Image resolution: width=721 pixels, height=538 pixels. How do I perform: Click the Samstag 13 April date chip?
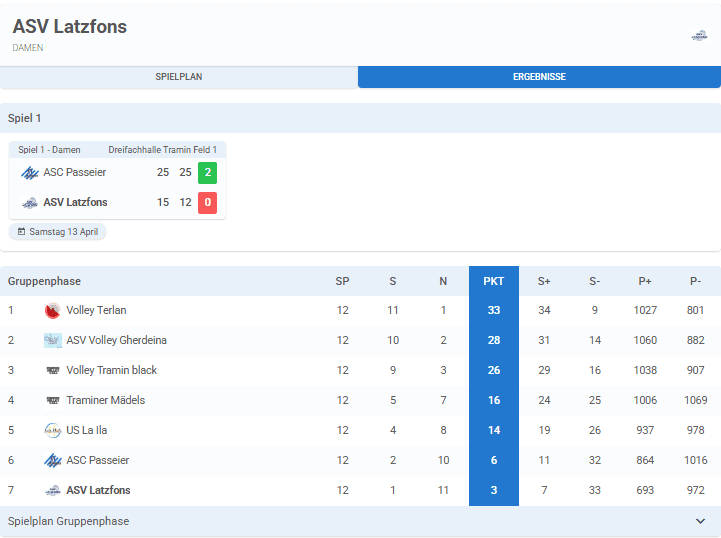tap(58, 232)
